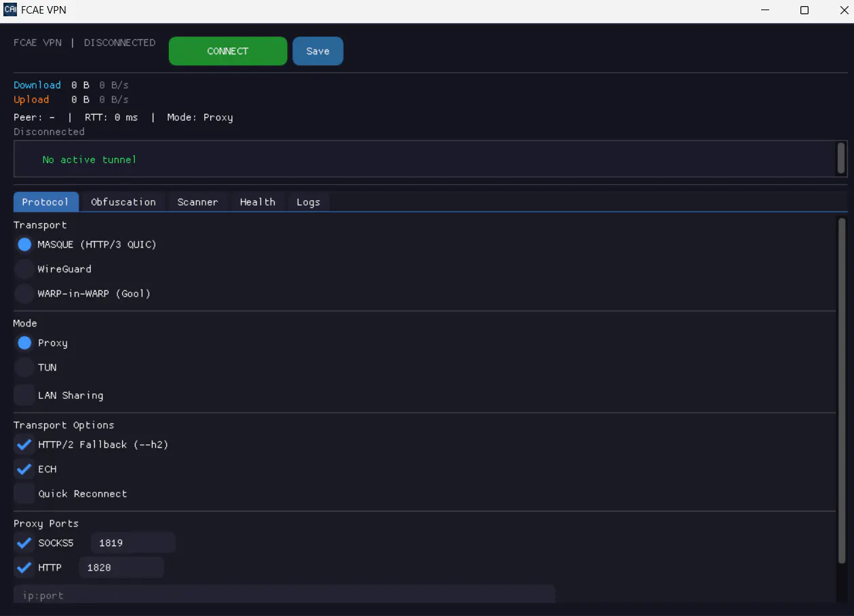The height and width of the screenshot is (616, 854).
Task: Toggle the HTTP proxy checkbox
Action: tap(24, 567)
